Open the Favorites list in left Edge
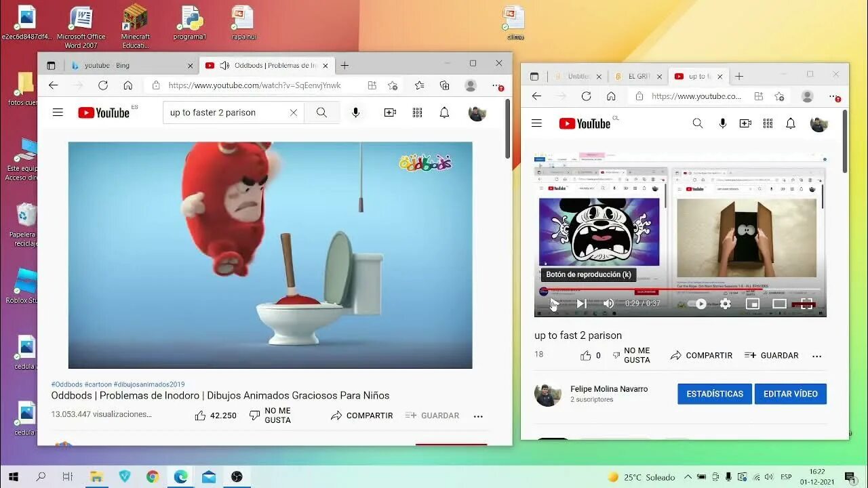This screenshot has height=488, width=868. [419, 85]
